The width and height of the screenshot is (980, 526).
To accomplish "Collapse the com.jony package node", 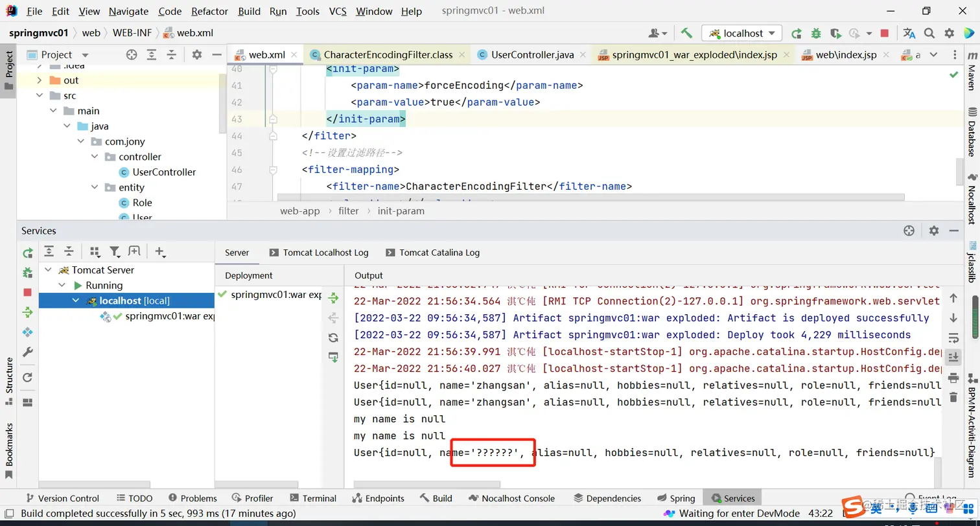I will tap(81, 141).
